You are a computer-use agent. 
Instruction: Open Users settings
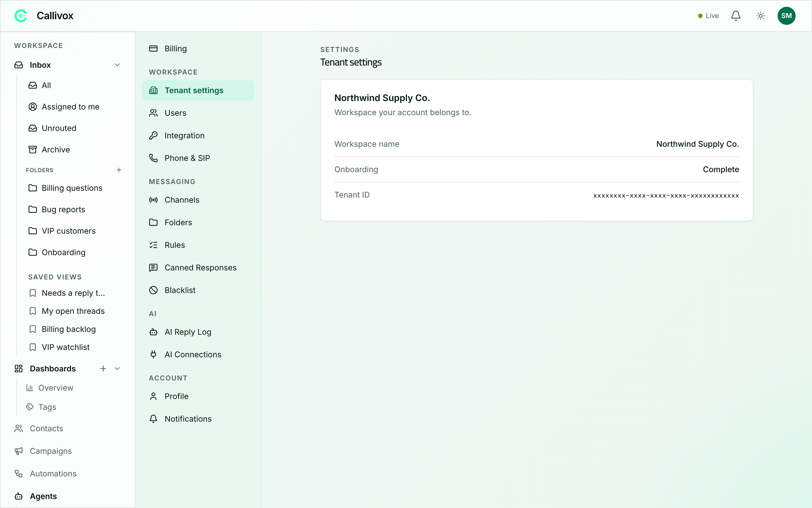tap(198, 113)
